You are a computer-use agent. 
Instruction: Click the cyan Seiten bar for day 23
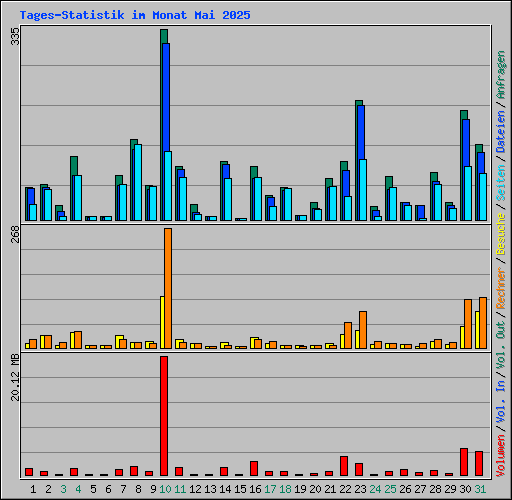[x=363, y=190]
